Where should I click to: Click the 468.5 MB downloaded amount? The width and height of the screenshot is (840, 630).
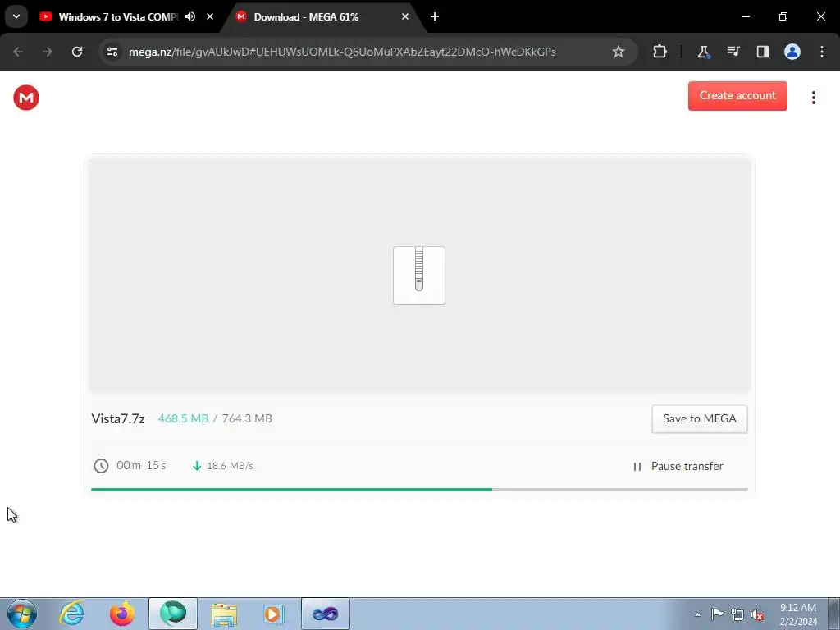coord(183,419)
